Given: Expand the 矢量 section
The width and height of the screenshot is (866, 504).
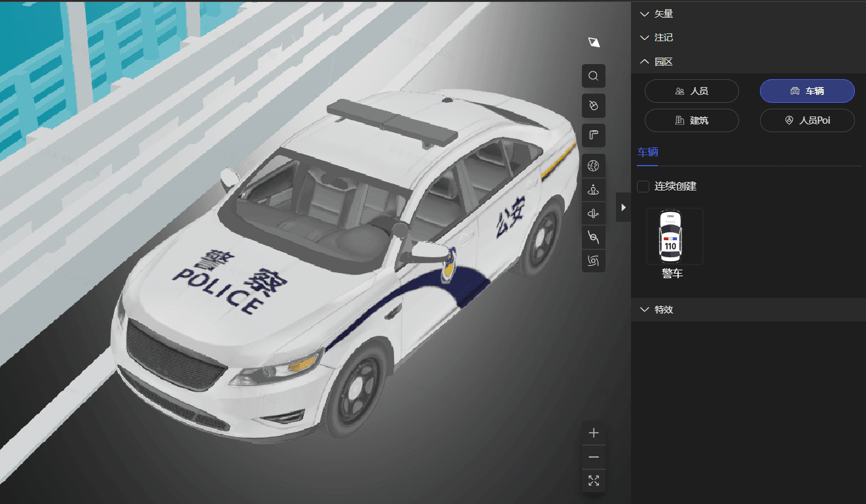Looking at the screenshot, I should pos(657,14).
